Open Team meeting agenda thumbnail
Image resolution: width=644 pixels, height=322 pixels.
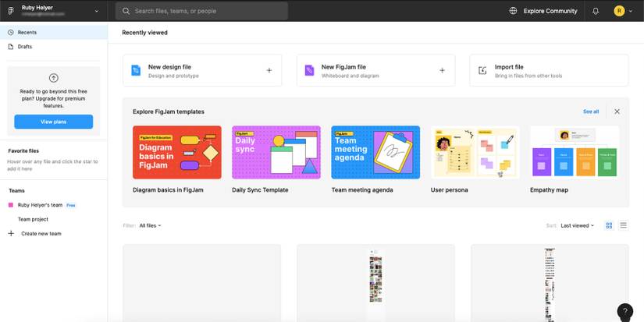tap(375, 152)
